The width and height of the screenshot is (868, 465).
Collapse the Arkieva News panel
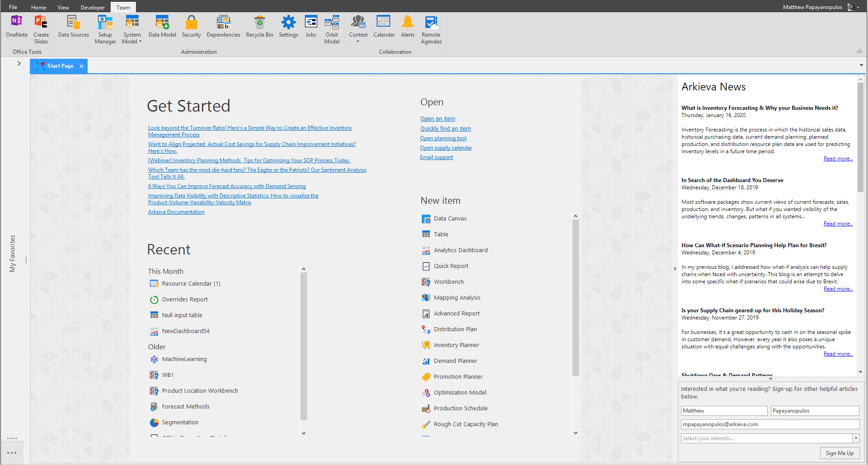pos(675,268)
